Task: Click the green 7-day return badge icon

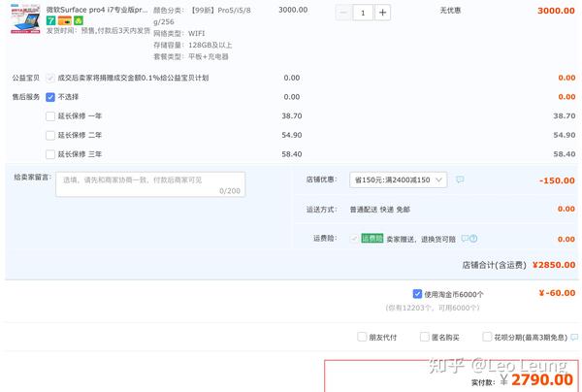Action: coord(50,20)
